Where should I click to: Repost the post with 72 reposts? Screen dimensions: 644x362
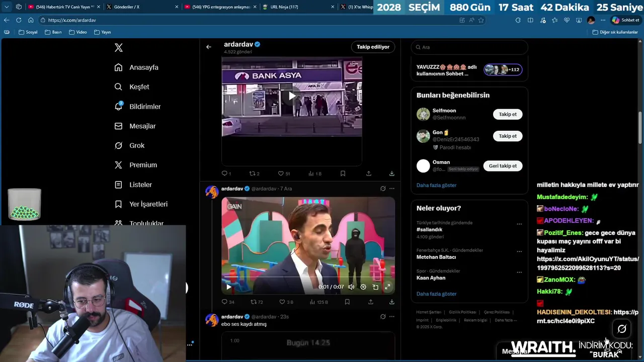(257, 302)
